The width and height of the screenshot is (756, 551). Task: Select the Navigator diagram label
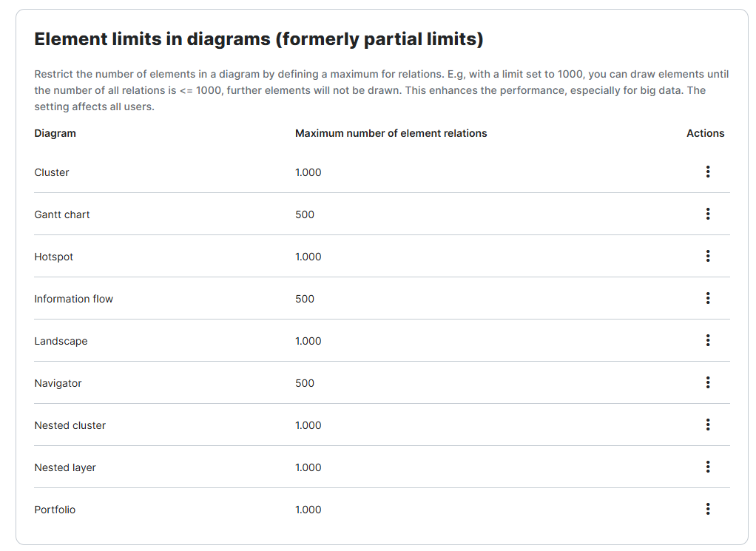coord(58,383)
